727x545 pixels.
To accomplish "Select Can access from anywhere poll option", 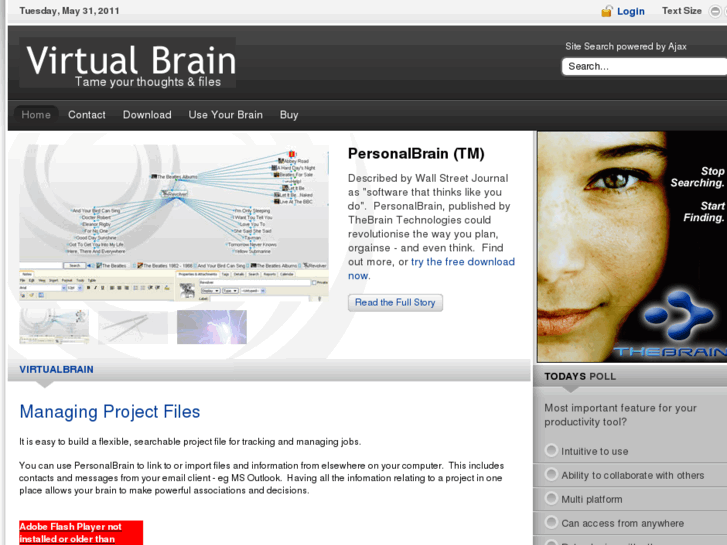I will [x=551, y=522].
